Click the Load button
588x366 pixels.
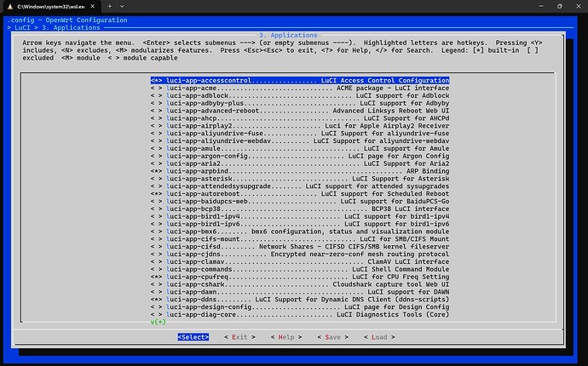click(x=379, y=337)
